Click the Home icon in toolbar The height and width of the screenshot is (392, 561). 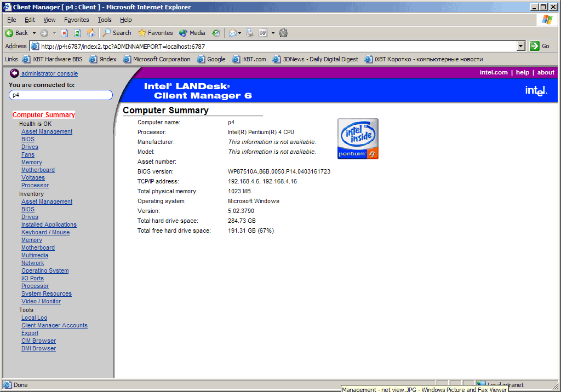(91, 33)
